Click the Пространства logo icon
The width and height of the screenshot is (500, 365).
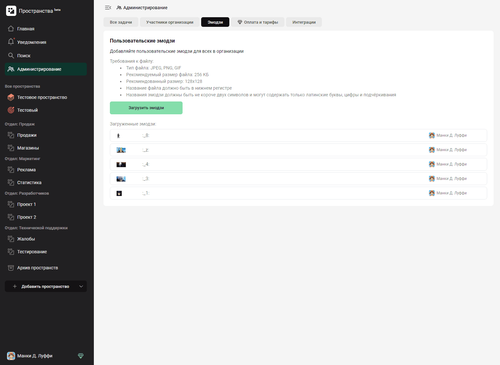pyautogui.click(x=11, y=11)
